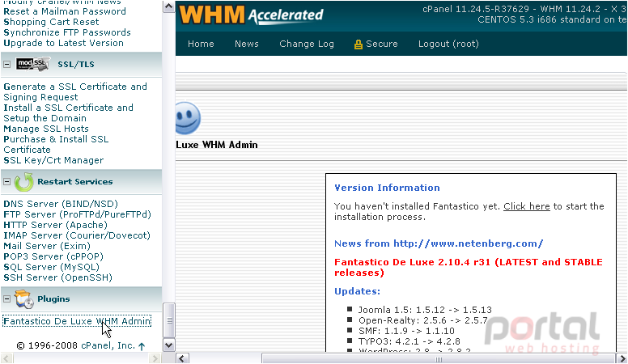
Task: Click the SMF 1.1.9 update entry
Action: click(x=406, y=331)
